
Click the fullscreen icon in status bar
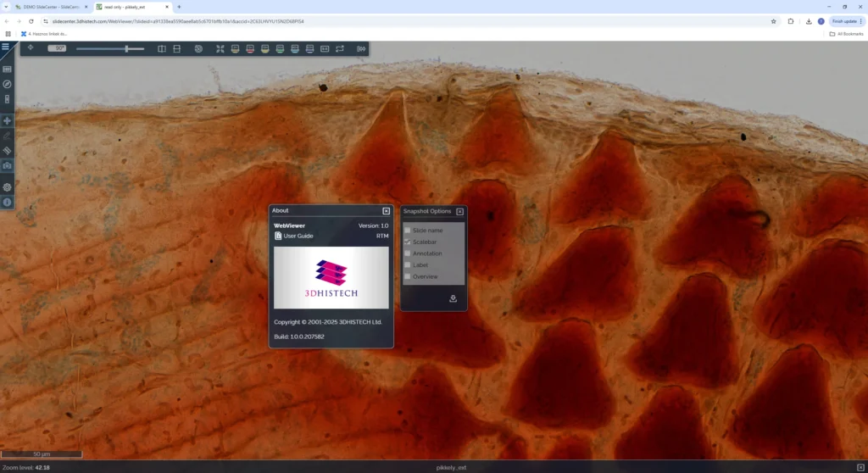tap(860, 467)
